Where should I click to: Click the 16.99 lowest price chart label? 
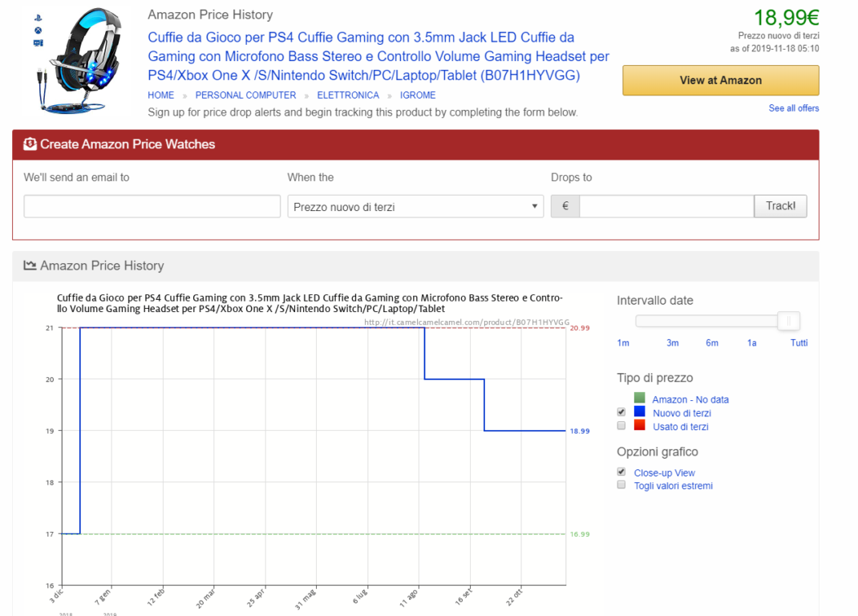tap(580, 534)
